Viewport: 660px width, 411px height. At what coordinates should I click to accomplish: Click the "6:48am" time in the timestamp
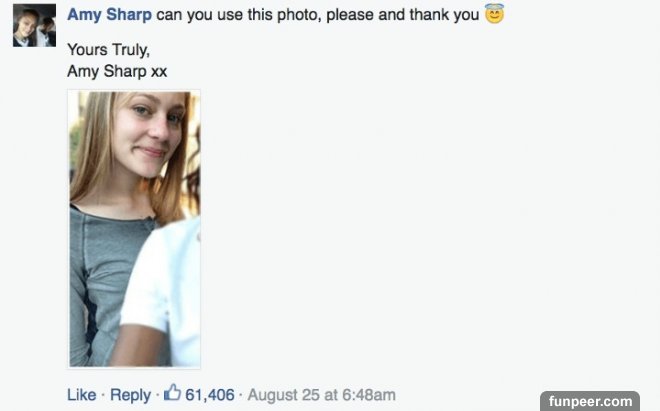click(371, 395)
